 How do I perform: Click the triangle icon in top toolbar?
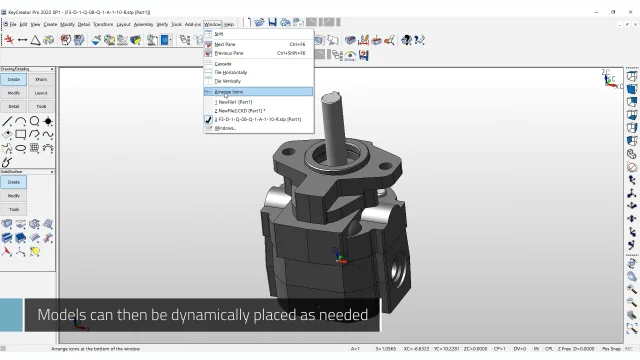(x=36, y=40)
